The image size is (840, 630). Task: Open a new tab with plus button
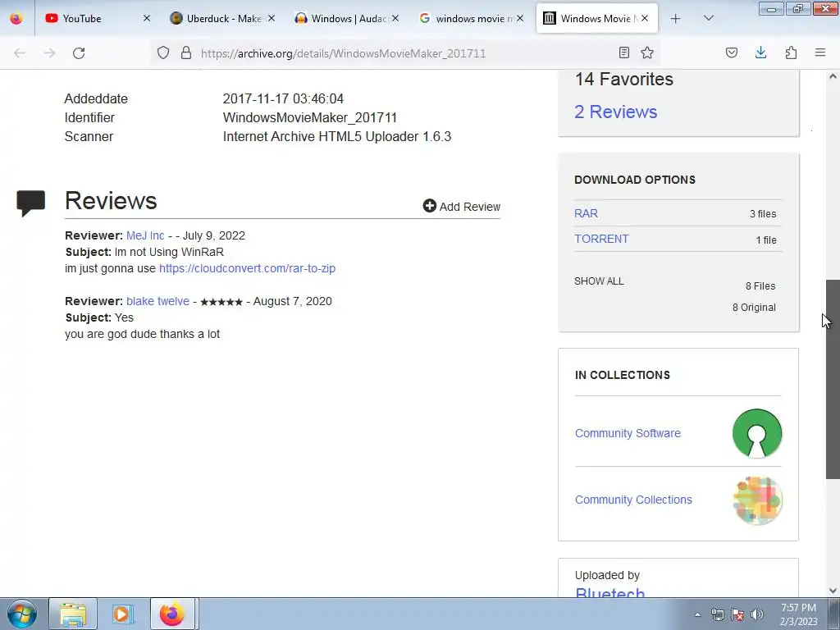tap(676, 19)
